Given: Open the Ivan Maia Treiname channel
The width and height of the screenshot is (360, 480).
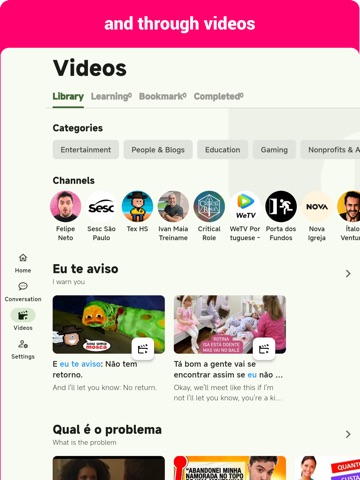Looking at the screenshot, I should [173, 216].
